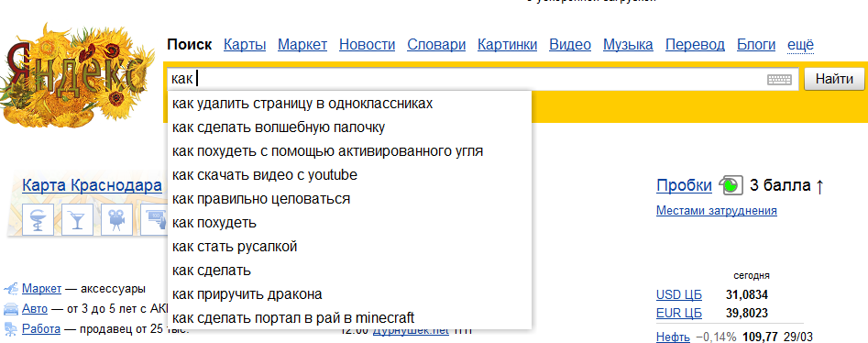Choose suggestion как похудеть с помощью активированного угля

tap(350, 151)
